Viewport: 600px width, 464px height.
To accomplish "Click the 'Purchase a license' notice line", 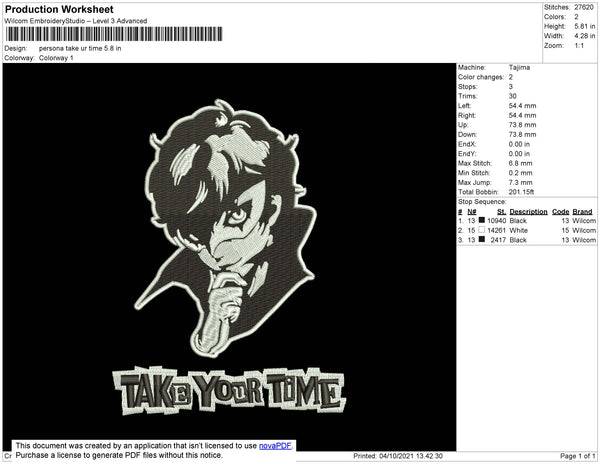I will coord(119,455).
